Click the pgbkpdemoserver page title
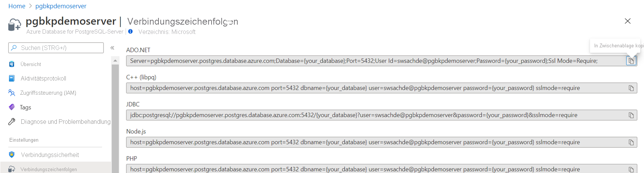Screen dimensions: 644x173 tap(71, 21)
